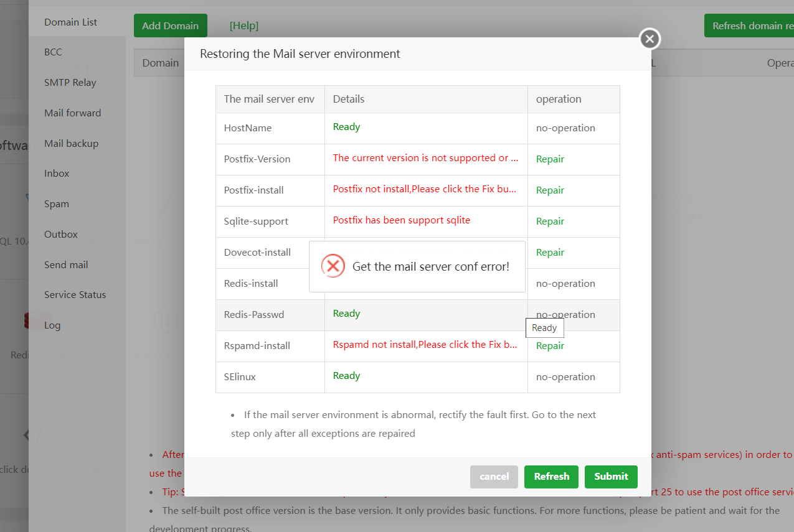Cancel the restore dialog

(x=494, y=477)
